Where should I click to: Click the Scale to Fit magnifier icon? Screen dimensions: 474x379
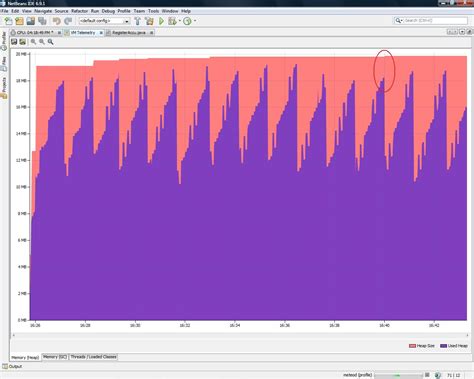pos(50,42)
